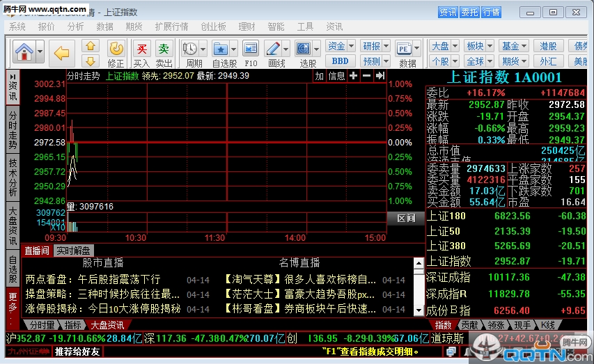Switch to the 直播间 tab
The width and height of the screenshot is (594, 364).
[x=37, y=251]
